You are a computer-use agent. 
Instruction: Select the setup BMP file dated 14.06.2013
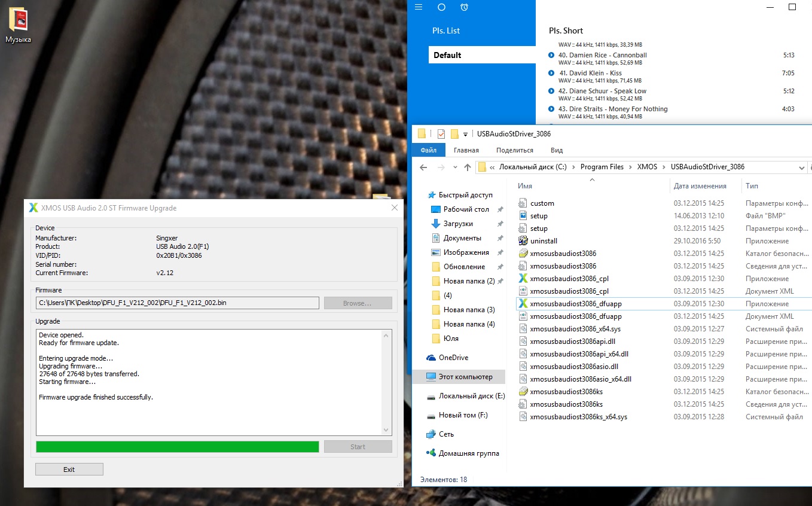tap(539, 216)
